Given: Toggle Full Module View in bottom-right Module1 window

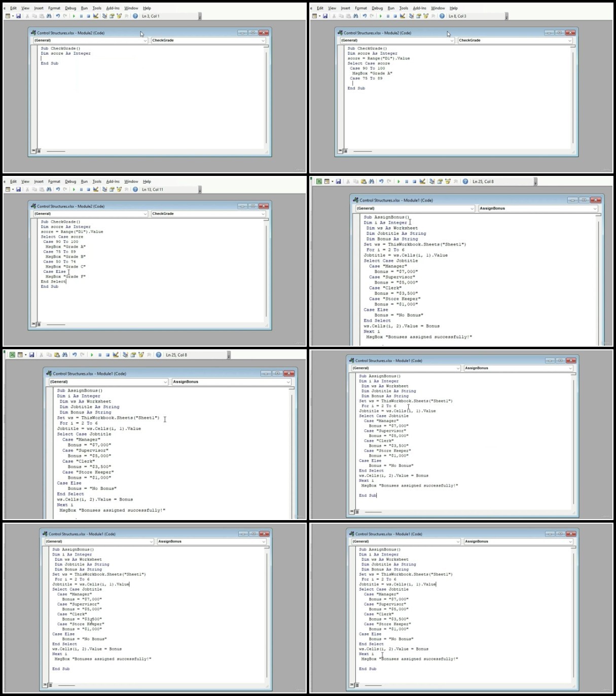Looking at the screenshot, I should 356,685.
